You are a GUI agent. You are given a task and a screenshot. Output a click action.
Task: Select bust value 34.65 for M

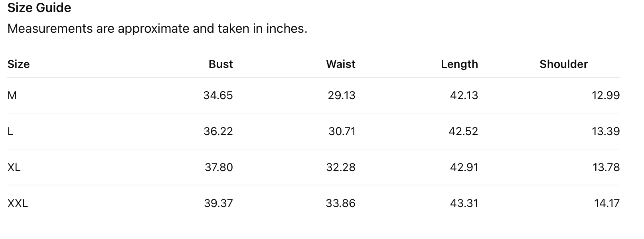point(218,96)
